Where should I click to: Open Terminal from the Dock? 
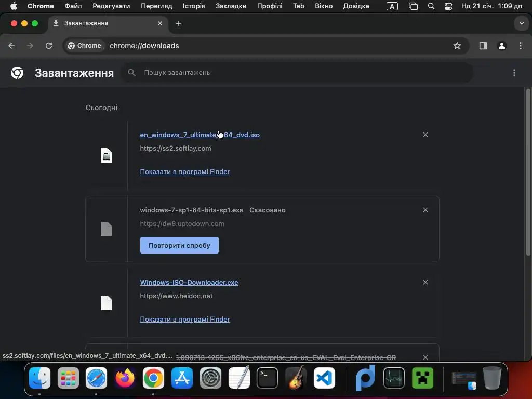[267, 378]
